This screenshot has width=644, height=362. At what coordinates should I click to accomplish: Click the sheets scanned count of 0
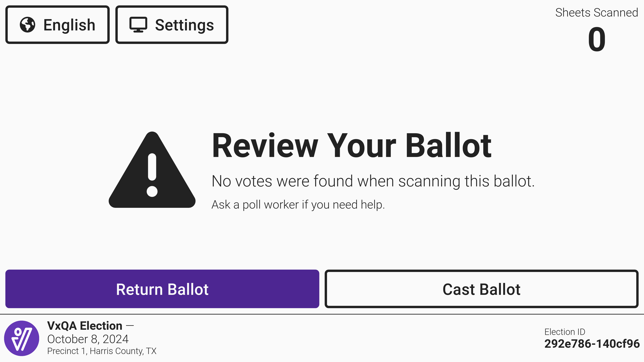(596, 39)
